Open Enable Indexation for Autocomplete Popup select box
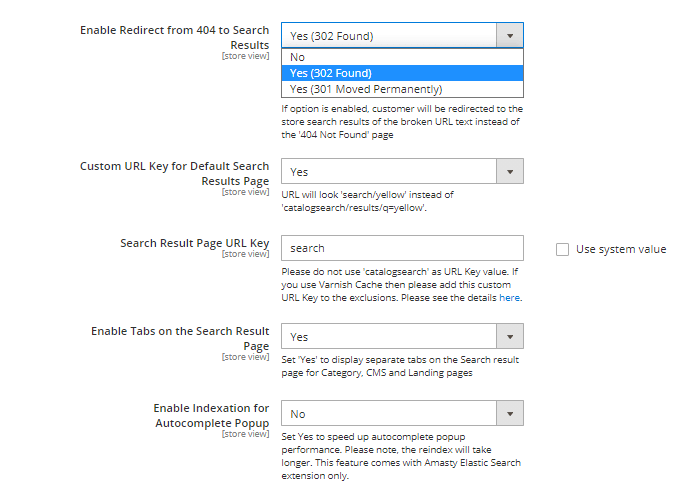This screenshot has height=500, width=685. pyautogui.click(x=389, y=414)
